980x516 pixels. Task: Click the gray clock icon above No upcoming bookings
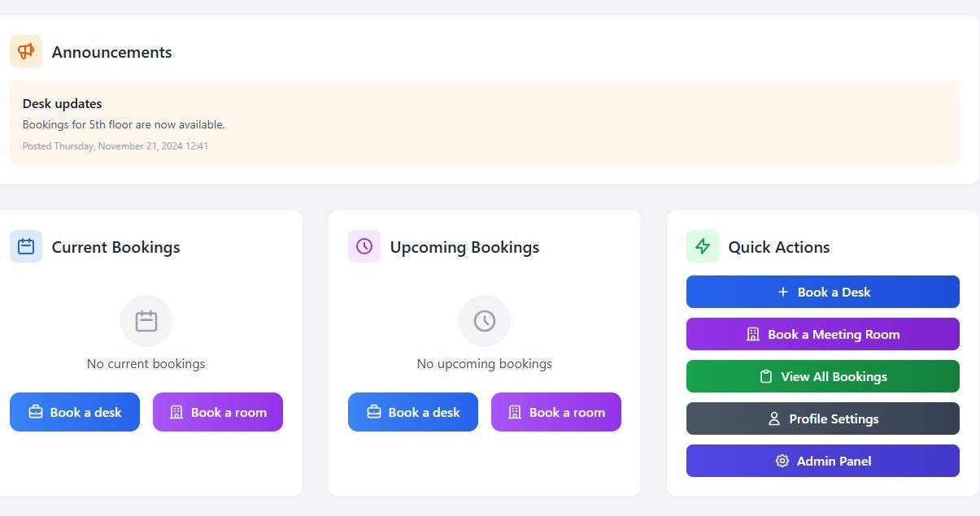(485, 321)
